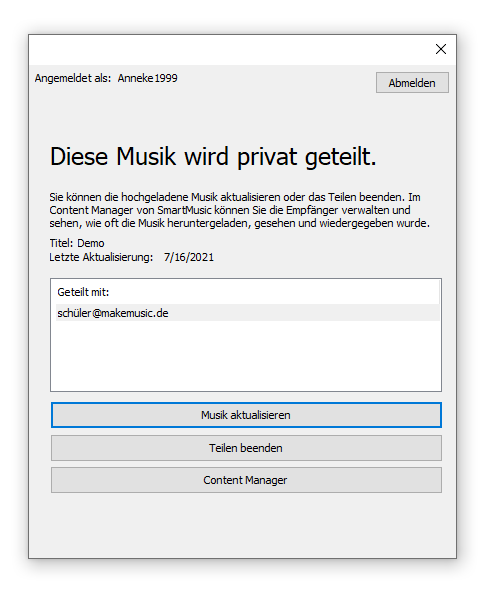Stop sharing with Teilen beenden button
Viewport: 482px width, 589px height.
point(246,448)
